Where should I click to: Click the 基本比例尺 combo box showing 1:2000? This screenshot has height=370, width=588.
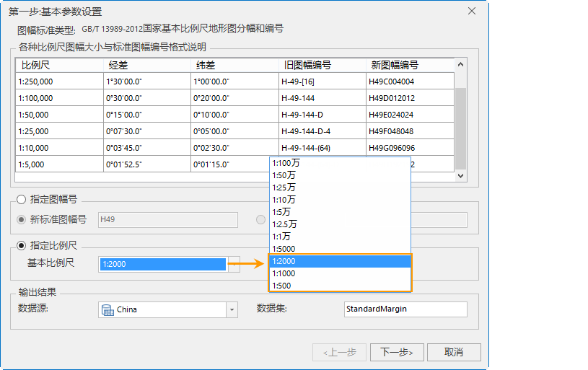(162, 264)
